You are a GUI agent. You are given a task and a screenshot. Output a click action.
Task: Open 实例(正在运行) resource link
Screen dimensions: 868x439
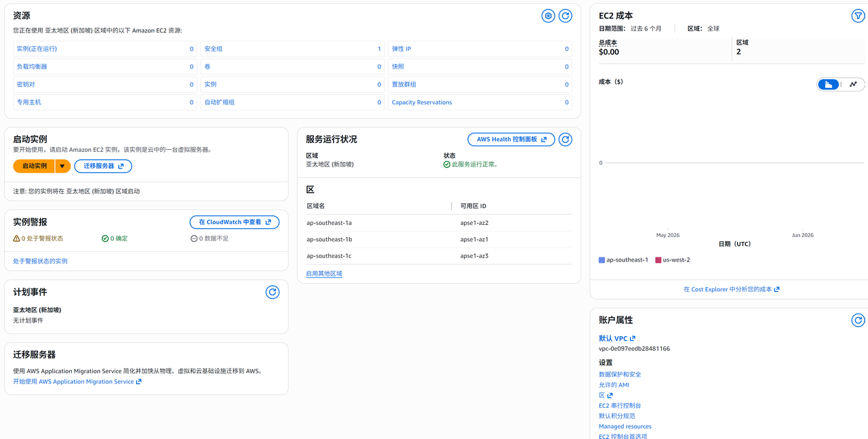(37, 49)
